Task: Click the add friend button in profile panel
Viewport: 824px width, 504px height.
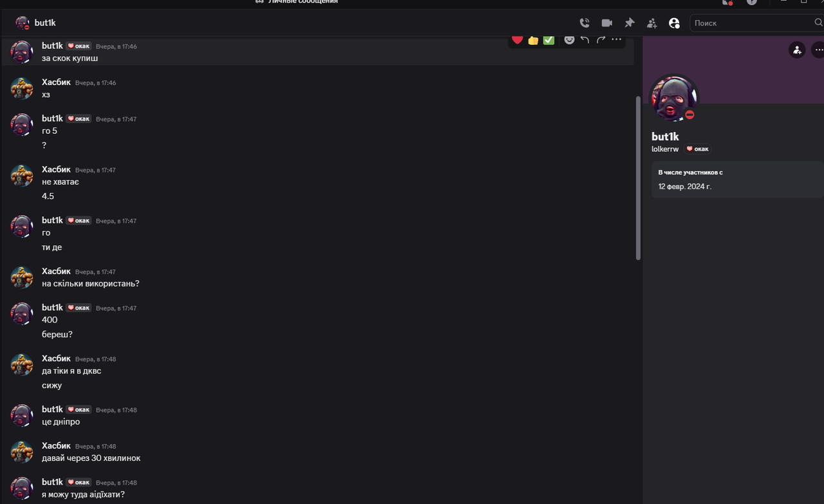Action: [x=797, y=50]
